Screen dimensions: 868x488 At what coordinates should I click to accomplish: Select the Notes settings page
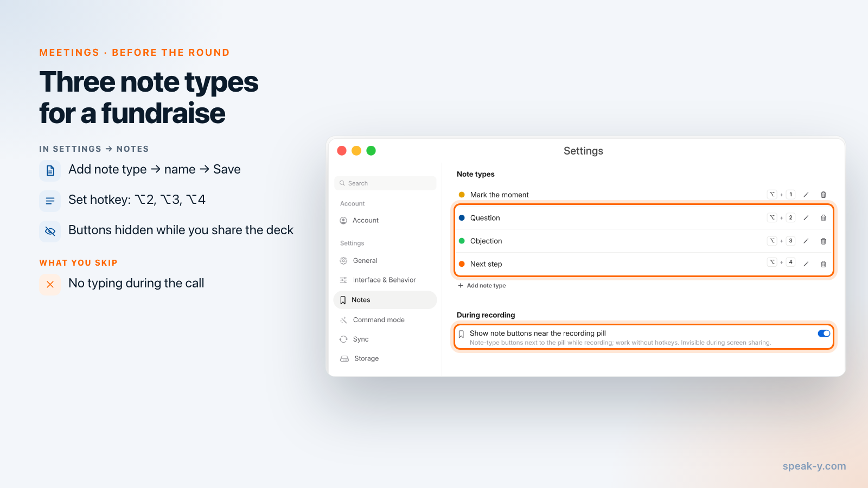385,300
